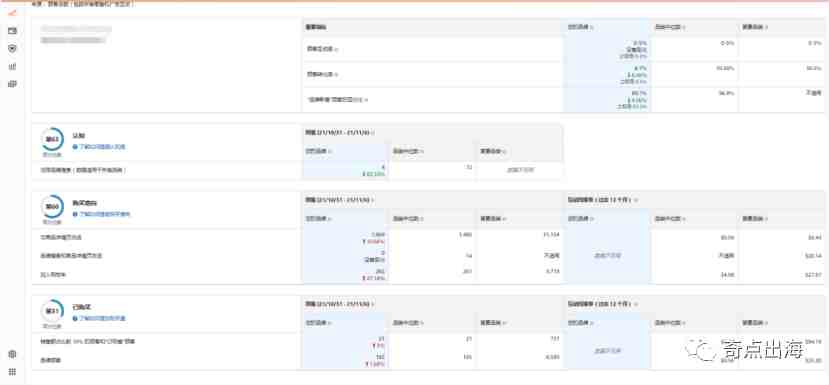The height and width of the screenshot is (385, 829).
Task: Click info icon beside 购买意向 learn-more link
Action: coord(75,214)
